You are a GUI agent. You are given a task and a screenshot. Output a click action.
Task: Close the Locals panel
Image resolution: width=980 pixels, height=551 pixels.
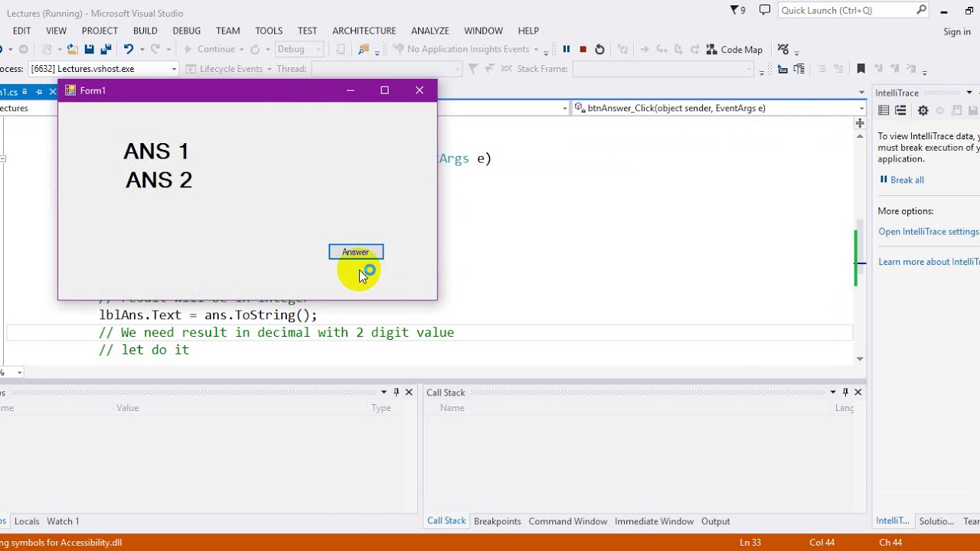(409, 392)
